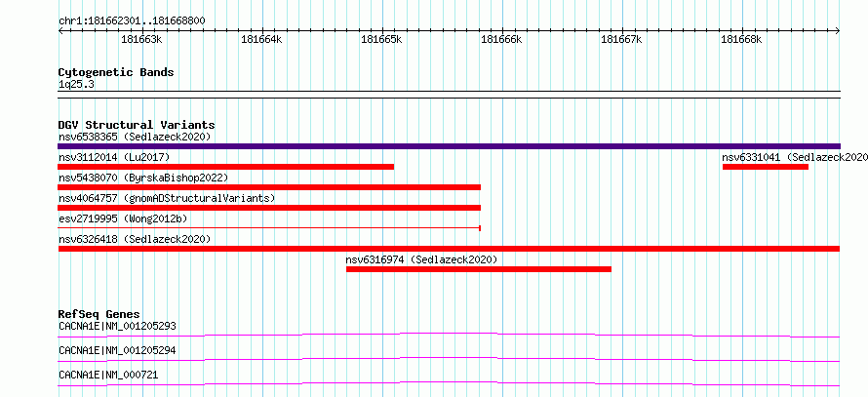Click the thin red esv2719995 variant line
The image size is (868, 397).
[x=269, y=228]
